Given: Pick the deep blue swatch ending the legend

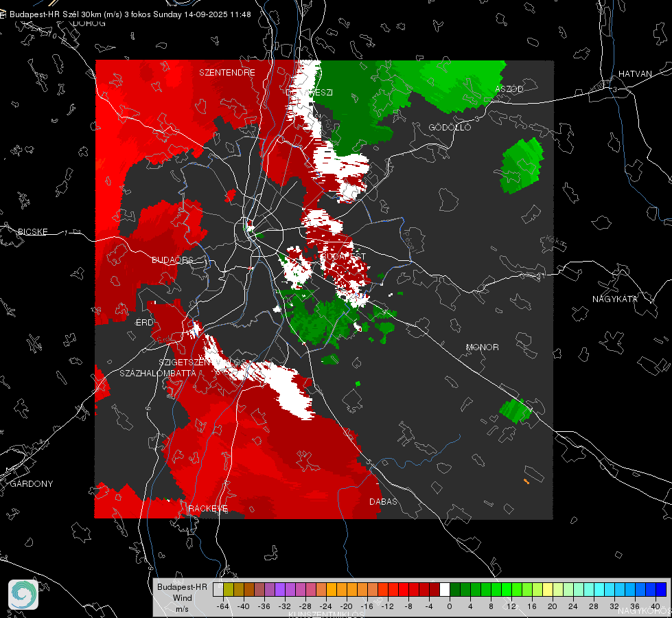Looking at the screenshot, I should point(661,590).
